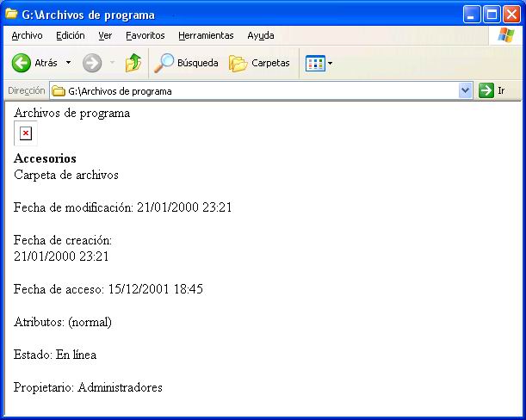Viewport: 526px width, 420px height.
Task: Go up one folder level icon
Action: 133,63
